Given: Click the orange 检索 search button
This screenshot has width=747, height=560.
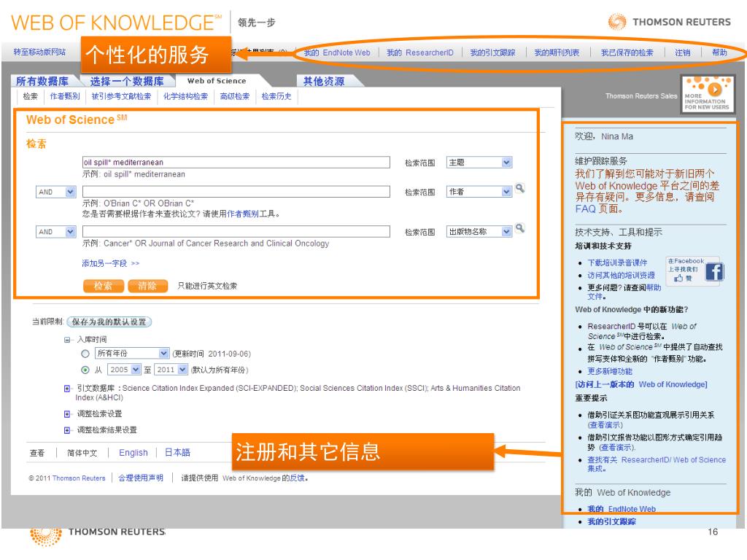Looking at the screenshot, I should 104,286.
